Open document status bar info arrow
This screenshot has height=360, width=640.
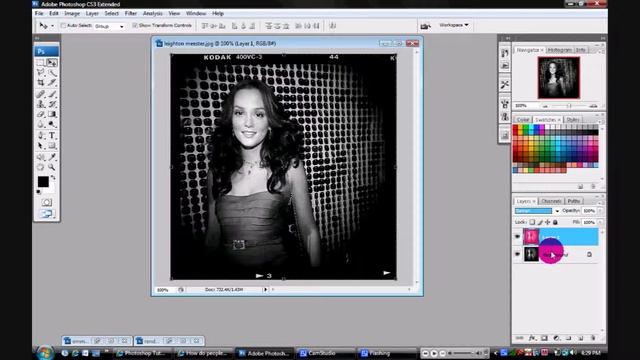(x=265, y=289)
